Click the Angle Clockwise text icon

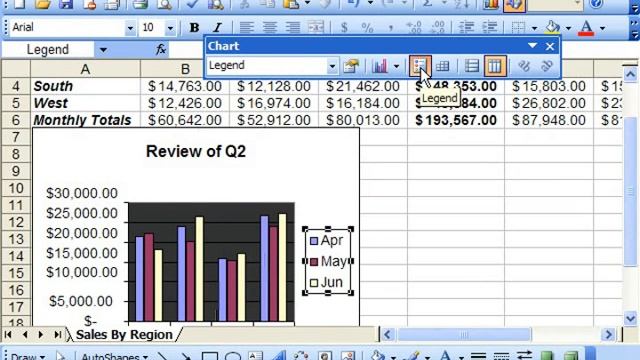pos(524,66)
